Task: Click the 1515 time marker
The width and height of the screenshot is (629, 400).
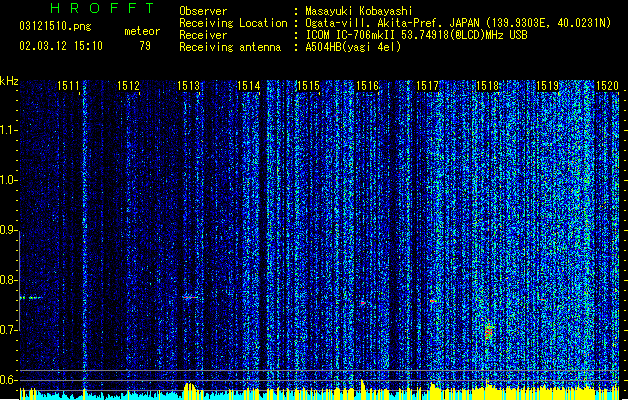Action: coord(308,86)
